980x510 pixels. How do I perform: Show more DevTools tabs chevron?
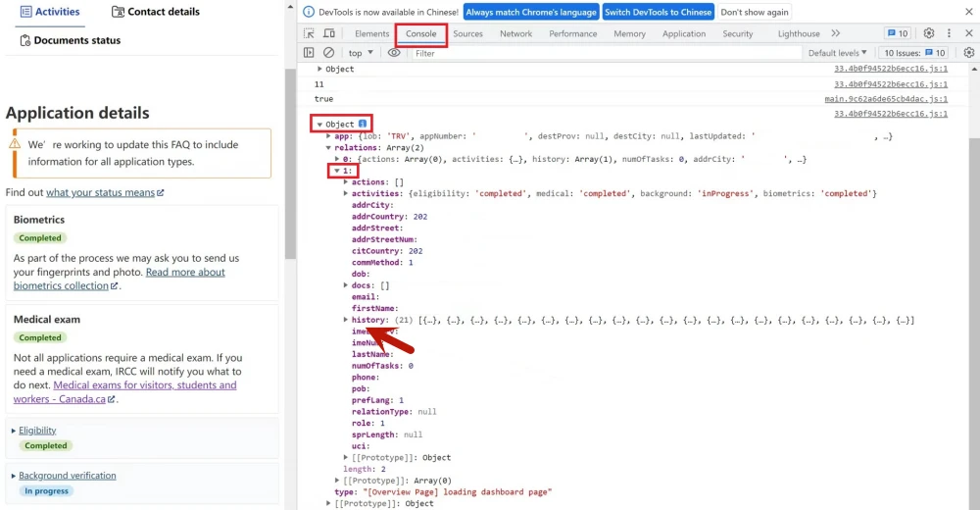836,33
